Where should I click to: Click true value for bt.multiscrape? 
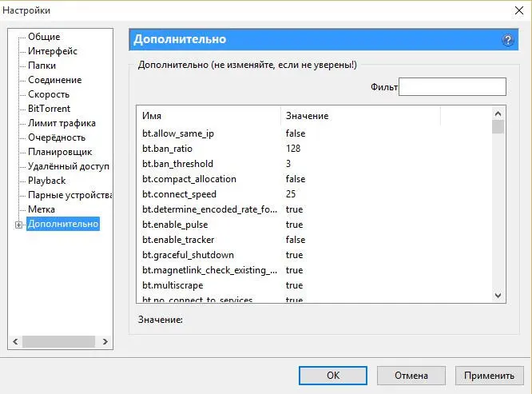[x=294, y=285]
